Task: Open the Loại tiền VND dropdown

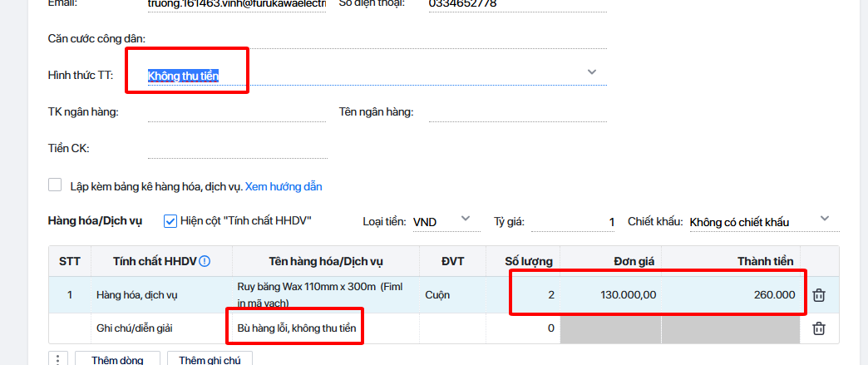Action: pyautogui.click(x=465, y=219)
